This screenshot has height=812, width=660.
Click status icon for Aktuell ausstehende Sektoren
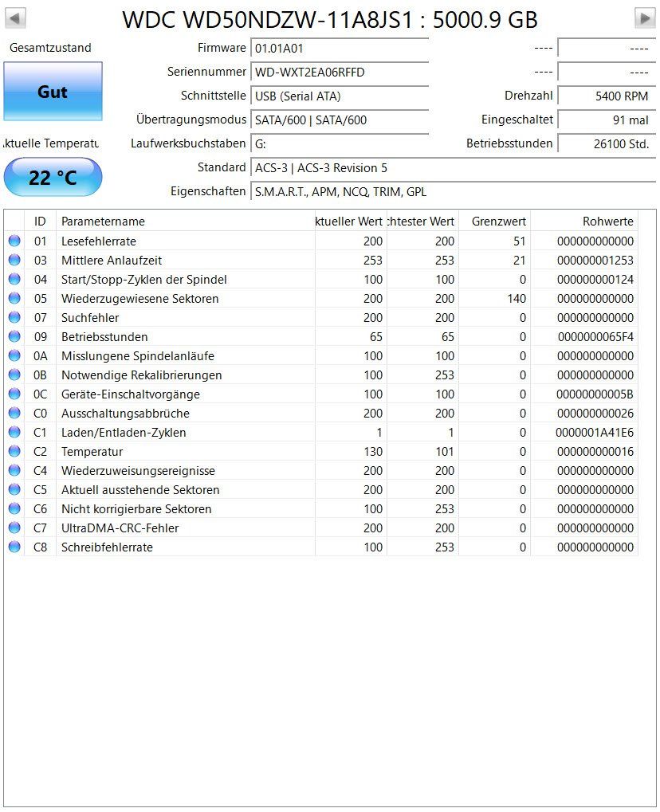coord(14,490)
